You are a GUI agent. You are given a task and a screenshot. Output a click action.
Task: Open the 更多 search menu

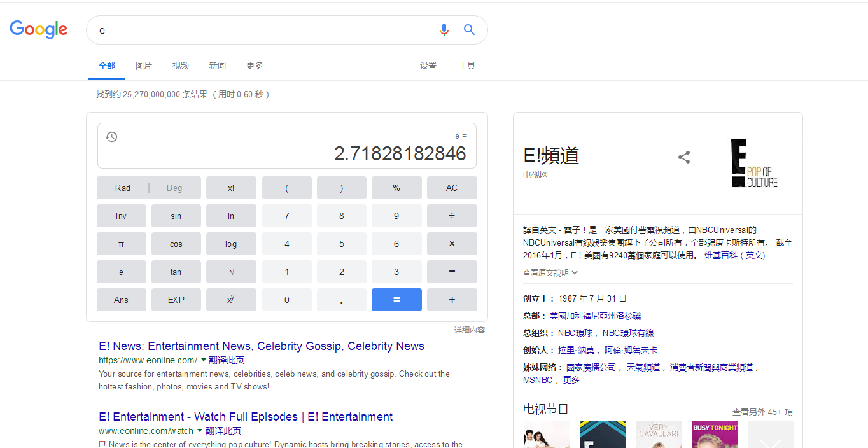255,66
